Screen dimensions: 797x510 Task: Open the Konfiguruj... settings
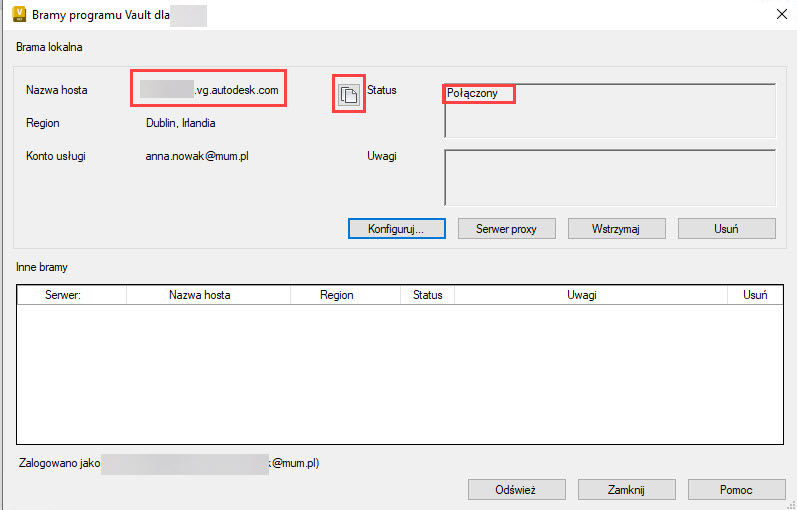pos(397,229)
